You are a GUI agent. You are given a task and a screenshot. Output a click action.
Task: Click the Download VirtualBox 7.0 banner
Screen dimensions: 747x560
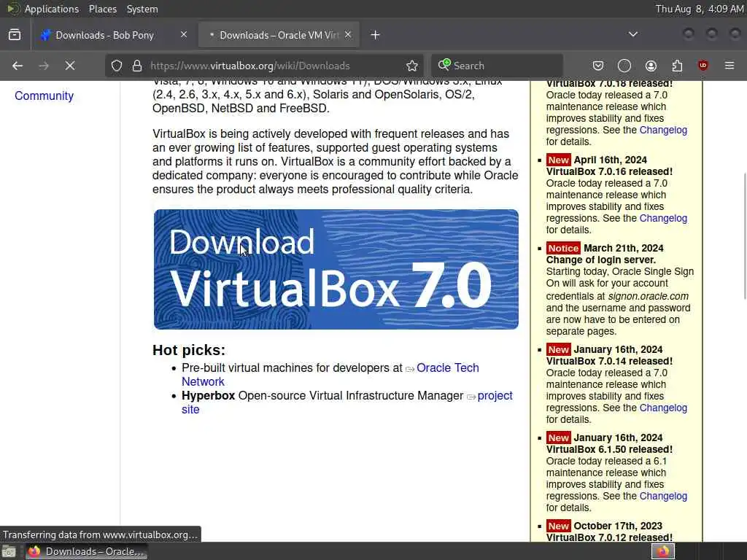coord(336,270)
